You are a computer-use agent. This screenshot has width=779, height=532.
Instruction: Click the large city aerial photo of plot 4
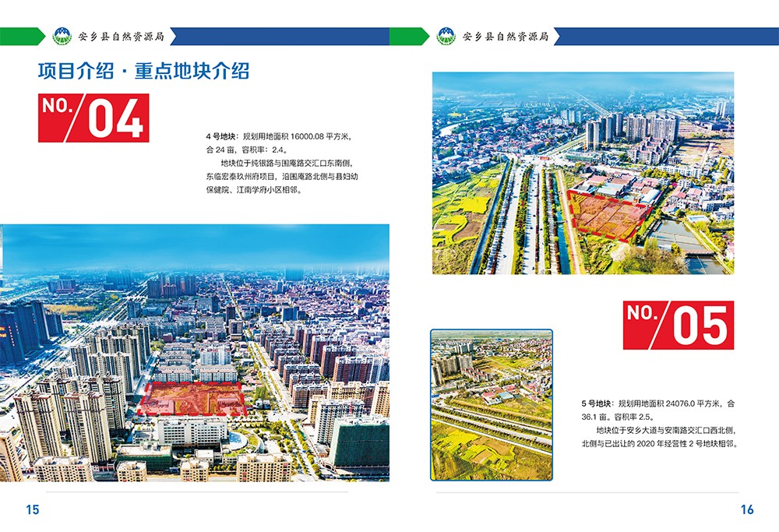point(195,353)
